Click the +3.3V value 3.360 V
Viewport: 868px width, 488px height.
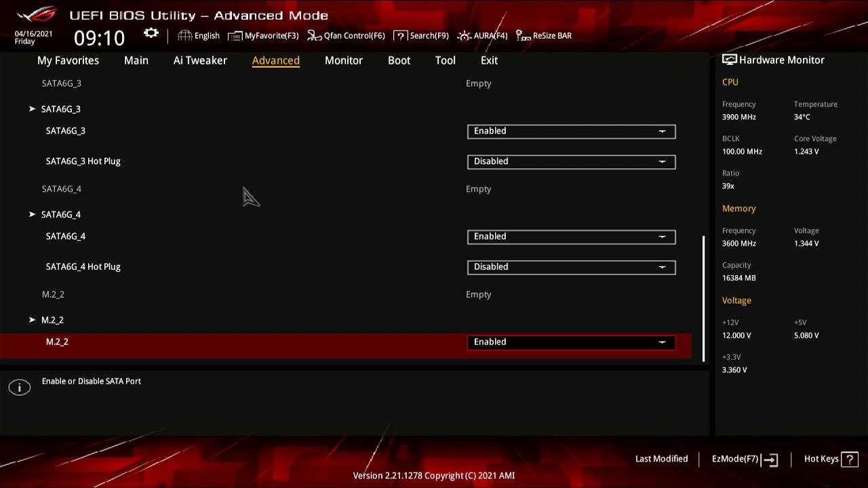(x=734, y=369)
